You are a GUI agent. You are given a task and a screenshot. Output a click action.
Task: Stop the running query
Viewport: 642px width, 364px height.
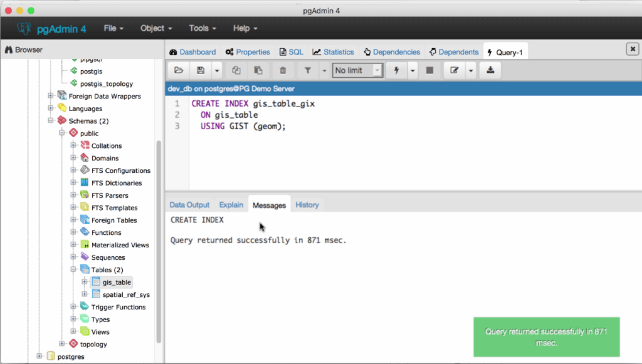pos(430,70)
